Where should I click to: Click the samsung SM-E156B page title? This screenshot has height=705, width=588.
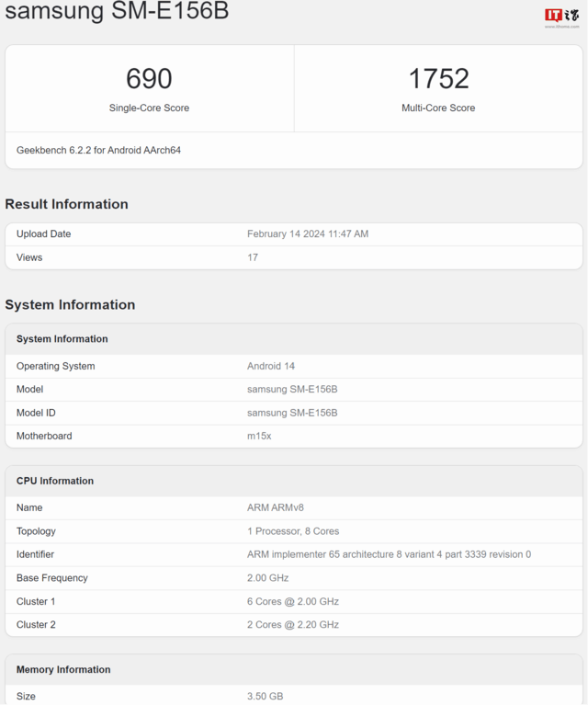117,12
